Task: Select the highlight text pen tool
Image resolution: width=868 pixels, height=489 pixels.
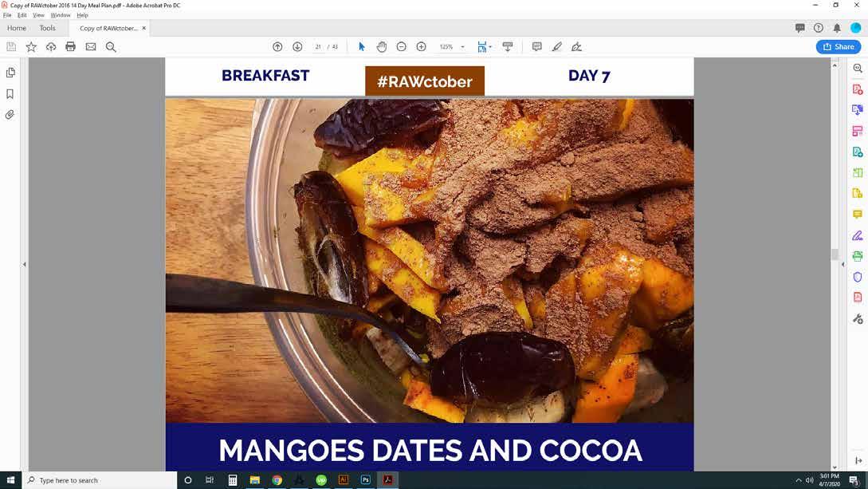Action: 557,47
